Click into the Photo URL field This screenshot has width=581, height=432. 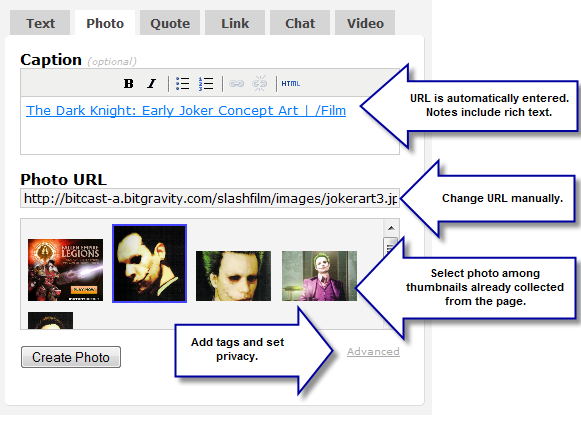pyautogui.click(x=210, y=198)
